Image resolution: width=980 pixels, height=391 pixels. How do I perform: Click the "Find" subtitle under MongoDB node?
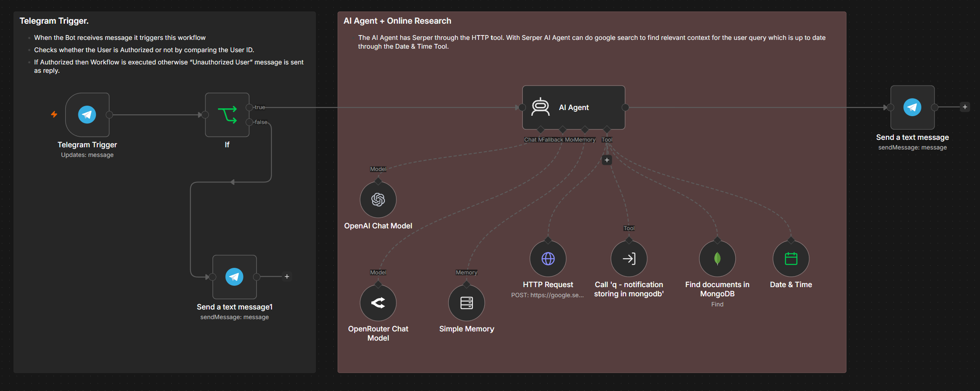(x=717, y=305)
